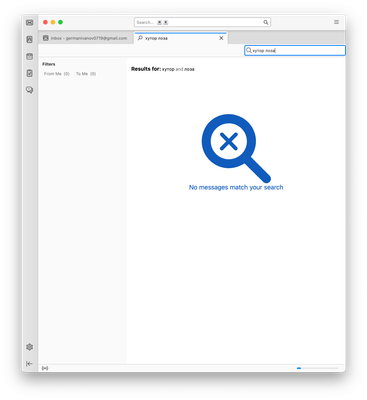Click the magnifier icon inside the results search box
The image size is (367, 400).
click(249, 50)
